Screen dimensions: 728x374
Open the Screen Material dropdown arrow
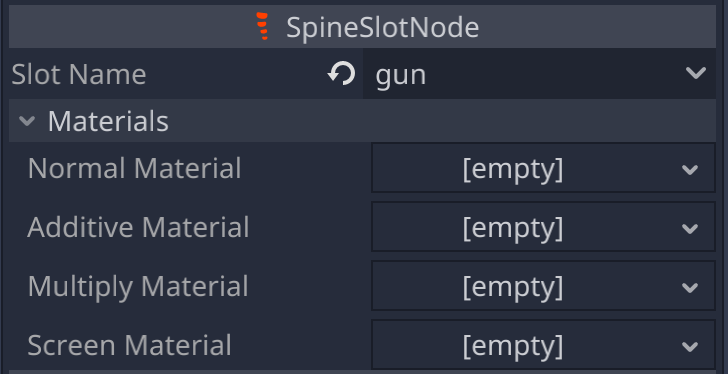[x=690, y=346]
